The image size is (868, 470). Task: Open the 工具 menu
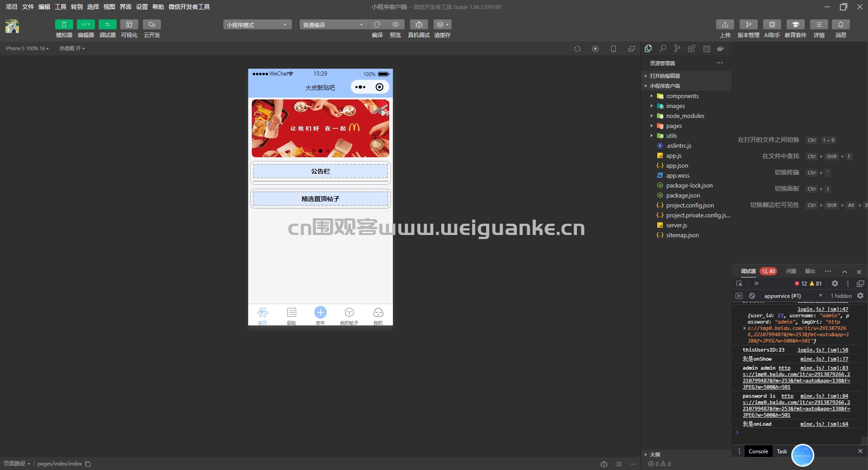pos(60,7)
